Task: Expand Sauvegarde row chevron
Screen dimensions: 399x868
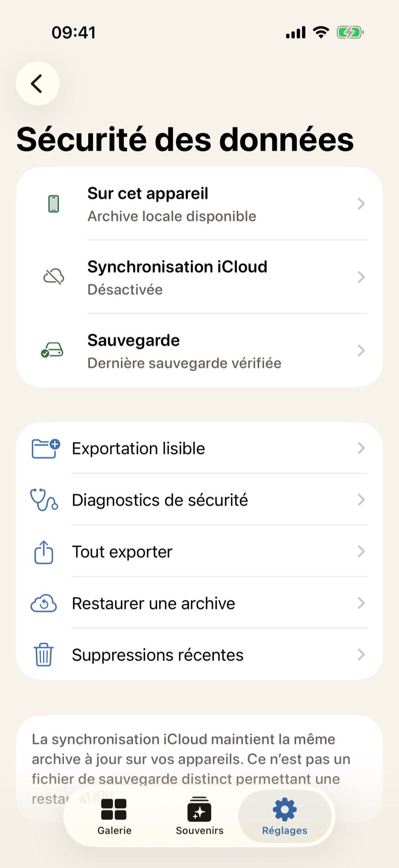Action: click(x=361, y=351)
